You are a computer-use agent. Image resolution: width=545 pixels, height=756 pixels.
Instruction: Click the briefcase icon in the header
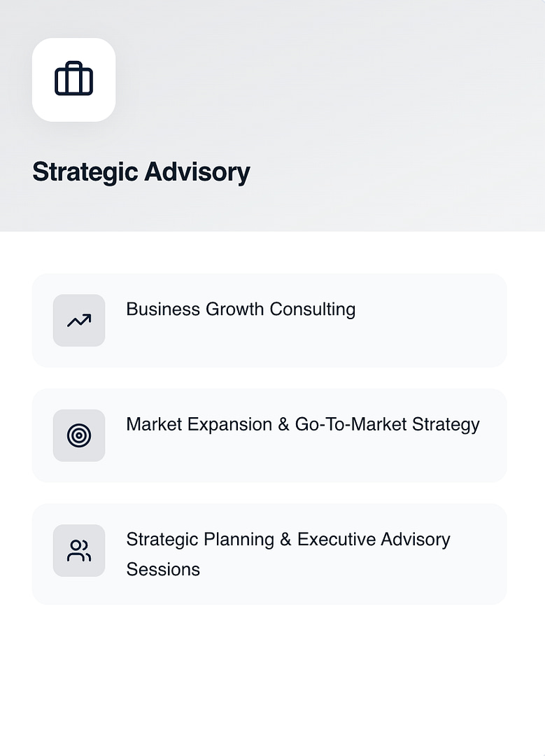pyautogui.click(x=73, y=79)
